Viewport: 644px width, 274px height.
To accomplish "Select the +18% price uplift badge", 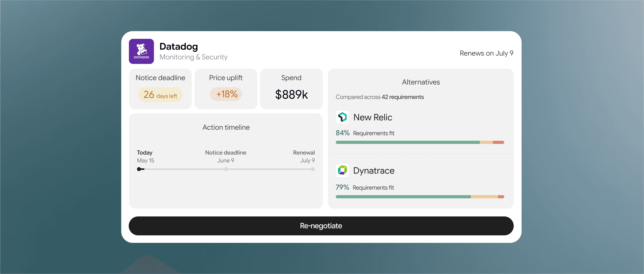I will point(226,94).
